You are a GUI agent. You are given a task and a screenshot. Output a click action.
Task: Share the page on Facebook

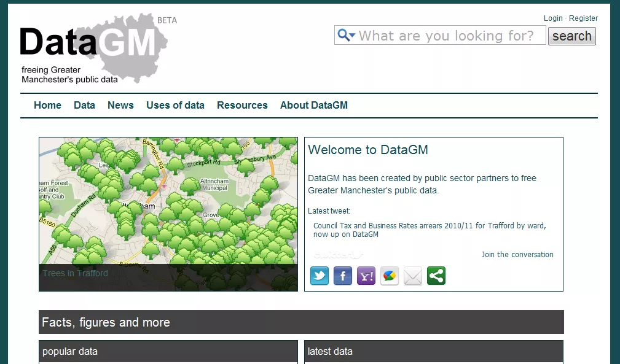click(343, 276)
